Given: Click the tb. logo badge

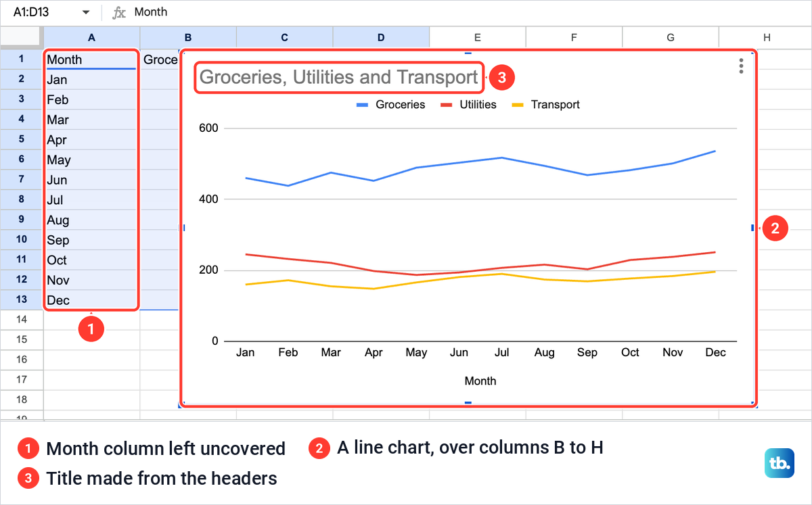Looking at the screenshot, I should click(780, 464).
